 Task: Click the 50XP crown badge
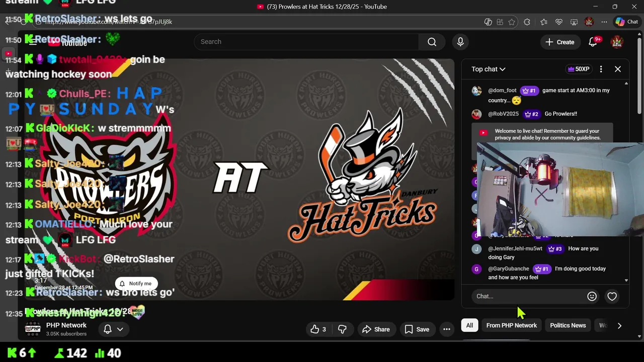(578, 69)
